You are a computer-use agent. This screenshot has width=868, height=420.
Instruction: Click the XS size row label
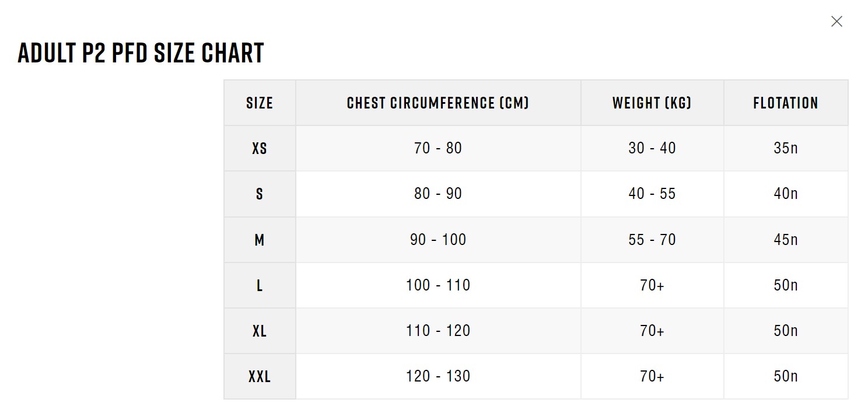tap(260, 149)
